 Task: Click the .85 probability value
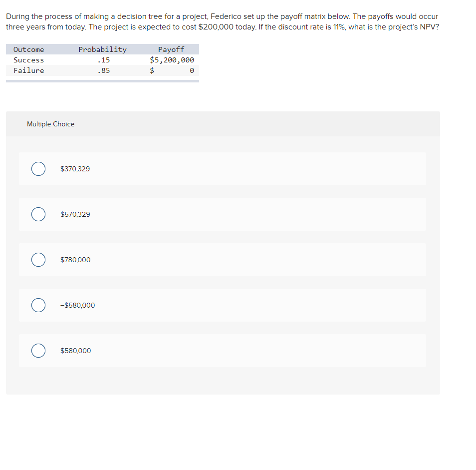pos(104,70)
